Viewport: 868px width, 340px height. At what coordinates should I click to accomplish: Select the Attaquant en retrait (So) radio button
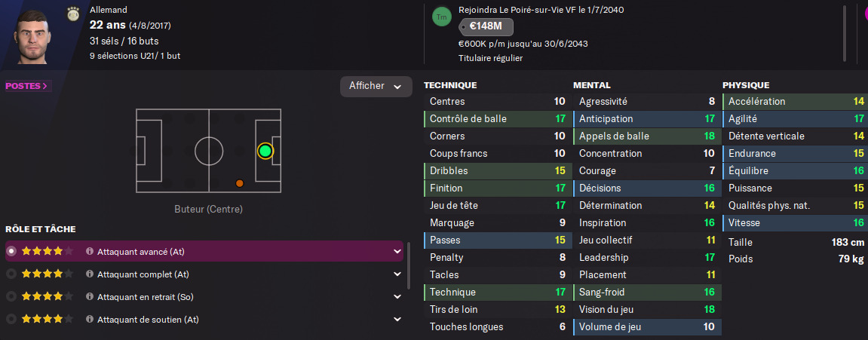(x=11, y=297)
